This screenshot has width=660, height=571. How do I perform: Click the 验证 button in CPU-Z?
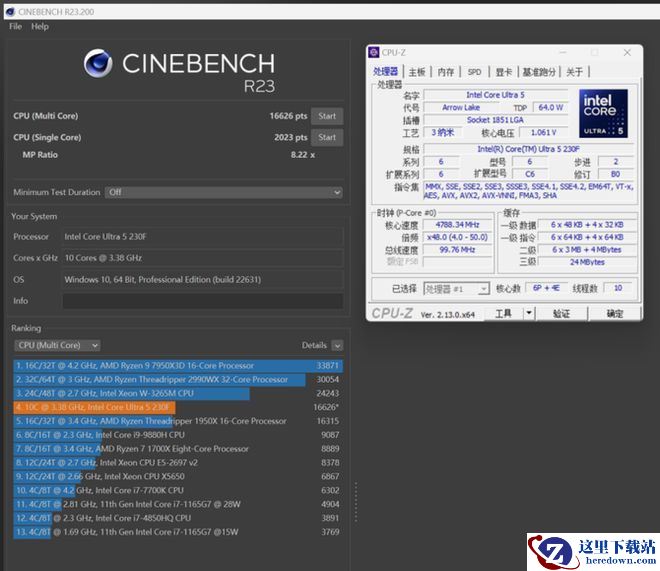click(562, 314)
